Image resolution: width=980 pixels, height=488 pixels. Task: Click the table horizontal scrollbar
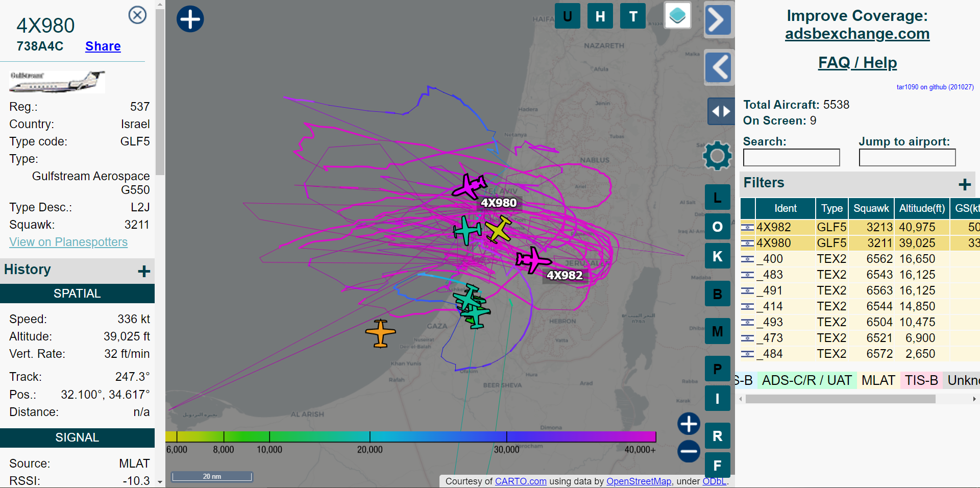(x=840, y=399)
